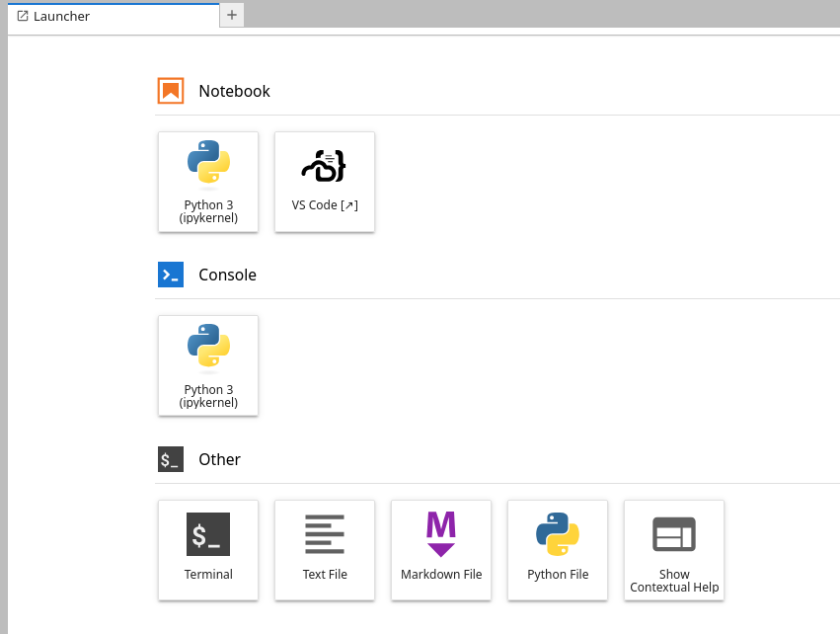This screenshot has width=840, height=634.
Task: Add a new launcher tab with plus button
Action: (232, 15)
